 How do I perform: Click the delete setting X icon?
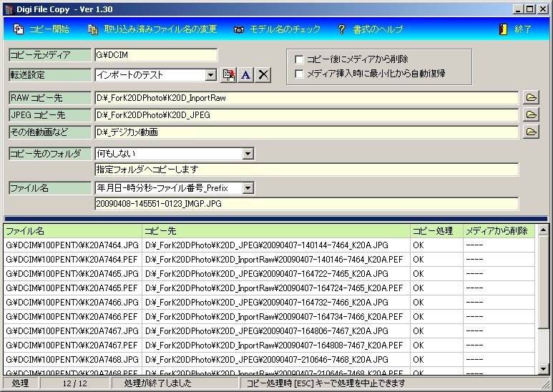click(263, 74)
